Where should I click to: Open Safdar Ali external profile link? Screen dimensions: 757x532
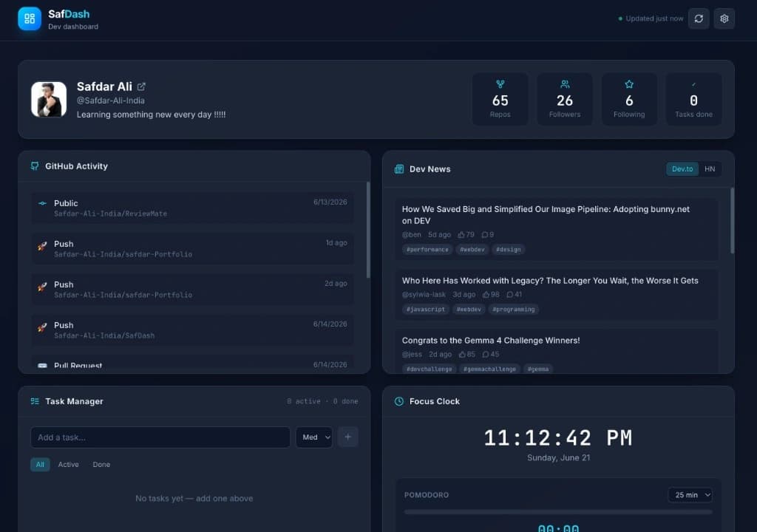pyautogui.click(x=141, y=86)
